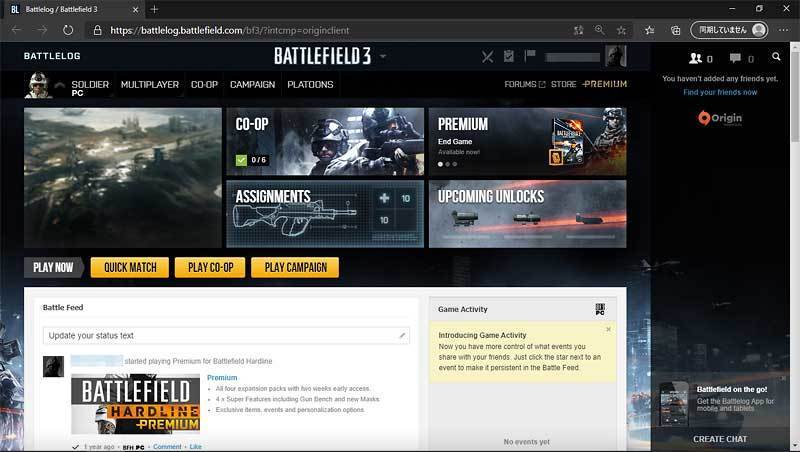Open the crossed swords battle reports icon
This screenshot has width=800, height=452.
click(487, 56)
